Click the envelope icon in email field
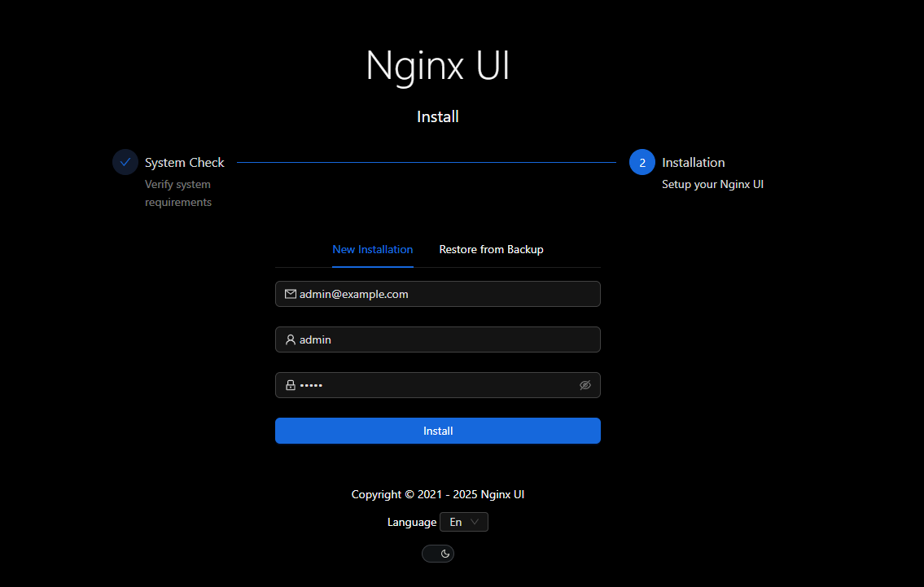The width and height of the screenshot is (924, 587). [x=290, y=294]
